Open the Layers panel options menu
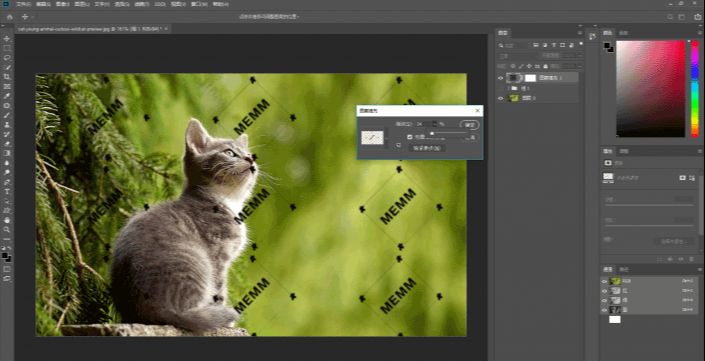 click(x=580, y=33)
